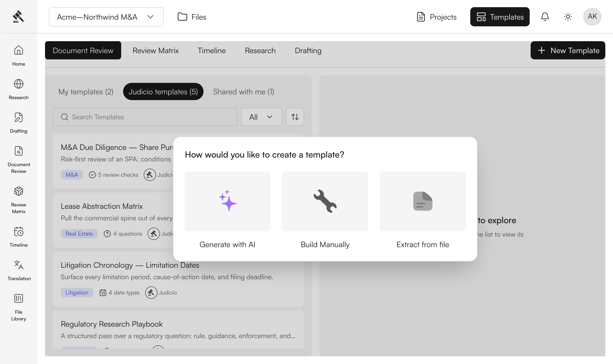Click the Real Estate tag
This screenshot has height=364, width=613.
(x=79, y=234)
